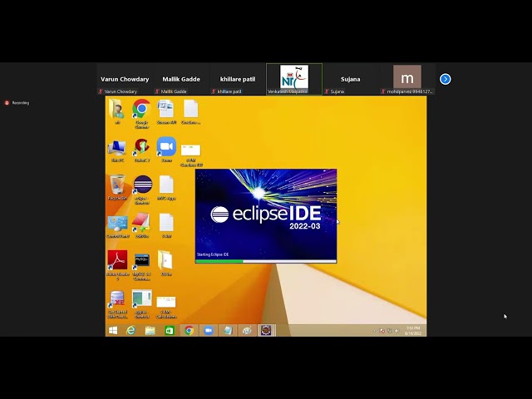Select khillare patil participant tile
The image size is (532, 399).
[238, 79]
